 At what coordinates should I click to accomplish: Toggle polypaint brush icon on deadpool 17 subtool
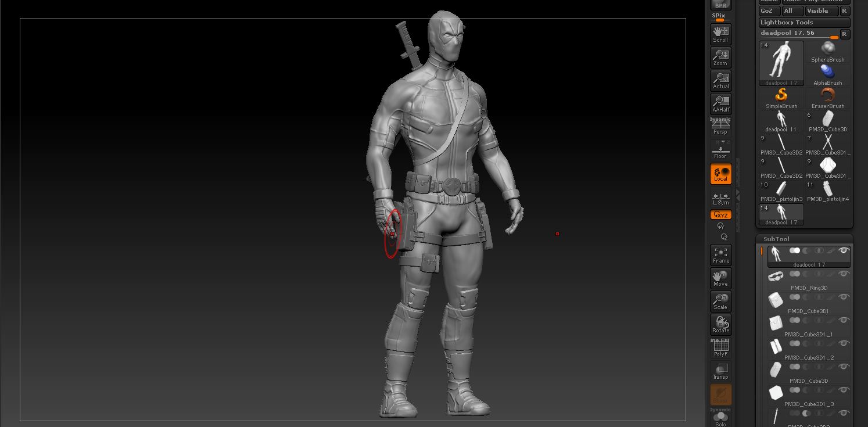click(831, 250)
